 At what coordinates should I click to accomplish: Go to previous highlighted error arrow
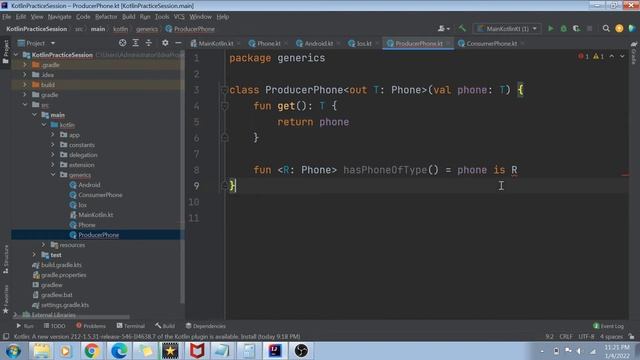coord(612,56)
